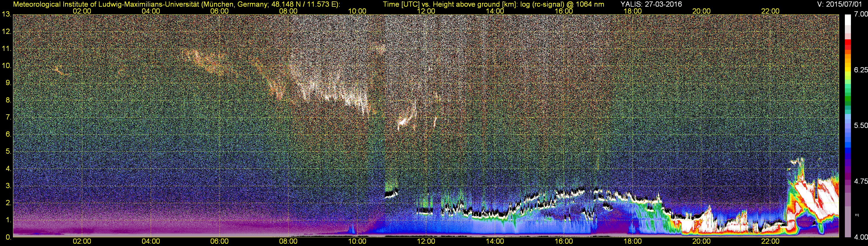The width and height of the screenshot is (868, 246).
Task: Click the white top of the color scale
Action: pos(848,20)
